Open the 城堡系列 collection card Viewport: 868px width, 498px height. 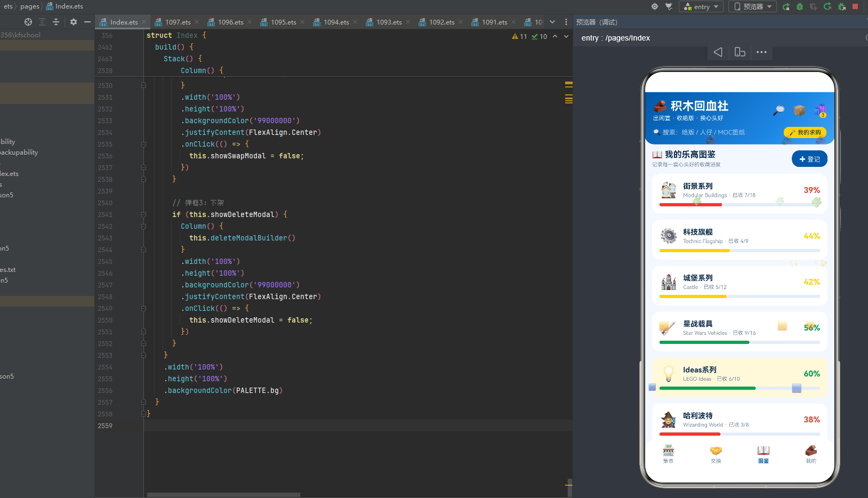click(x=740, y=285)
